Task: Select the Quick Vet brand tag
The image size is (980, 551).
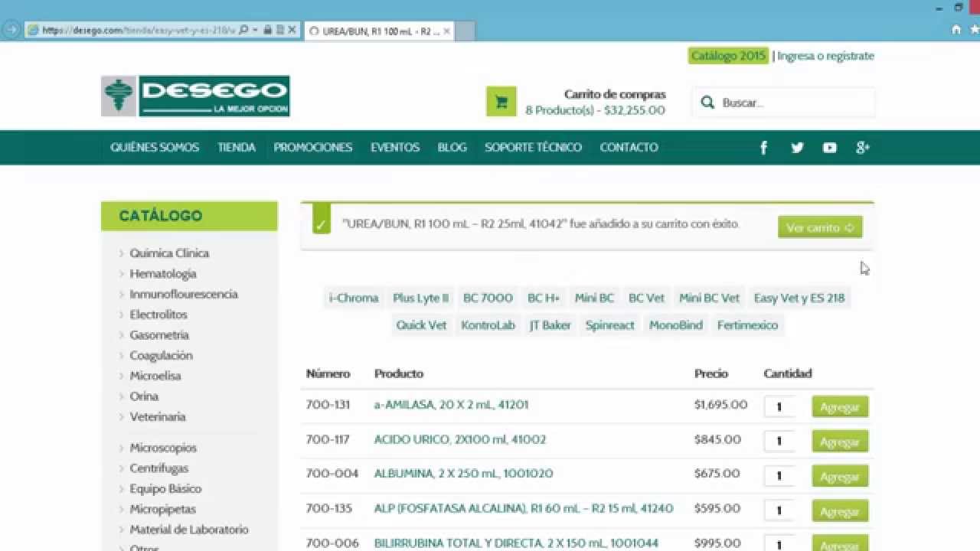Action: [421, 325]
